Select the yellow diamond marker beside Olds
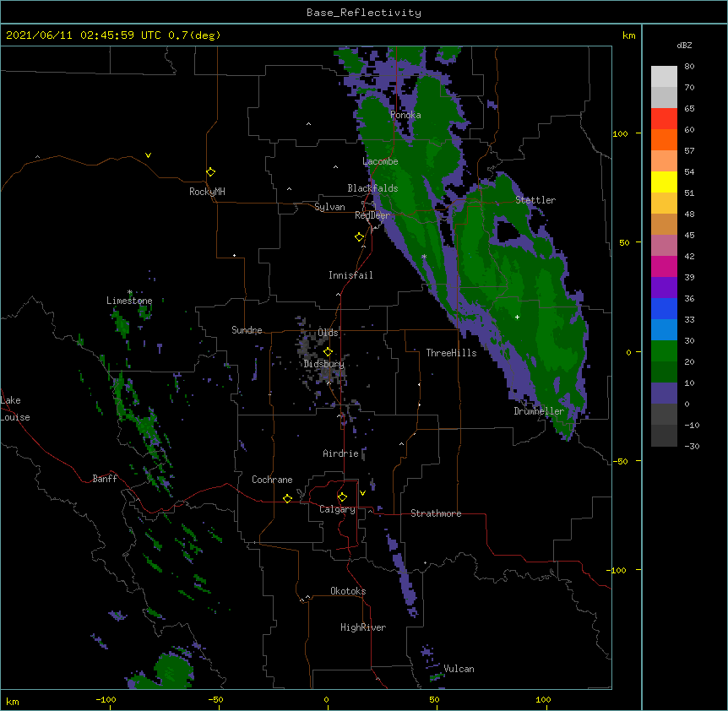The image size is (728, 711). point(328,351)
